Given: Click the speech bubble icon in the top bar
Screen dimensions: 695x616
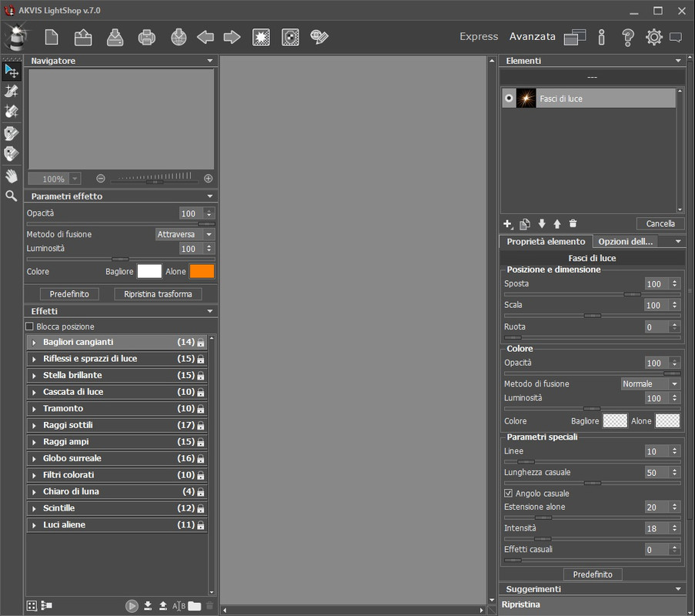Looking at the screenshot, I should [676, 37].
